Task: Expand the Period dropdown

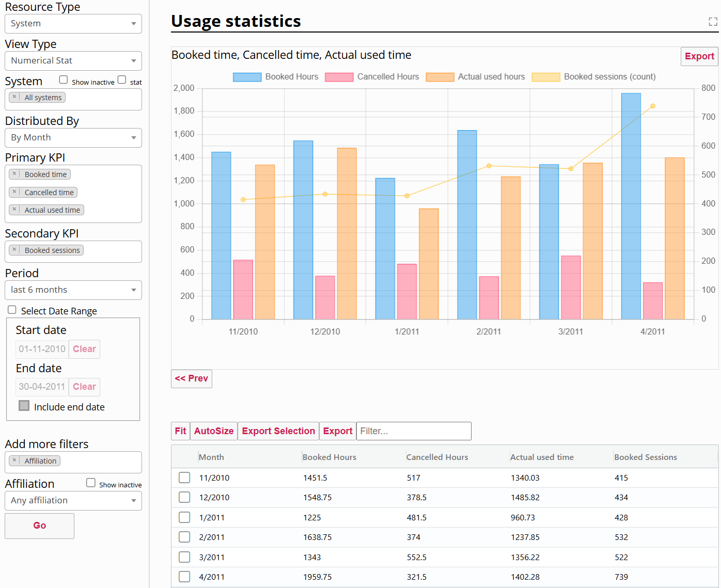Action: [73, 290]
